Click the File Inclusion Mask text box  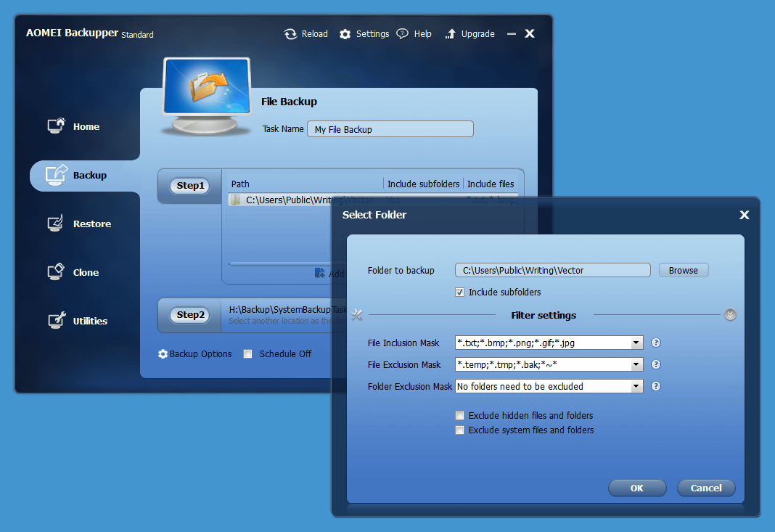(543, 343)
